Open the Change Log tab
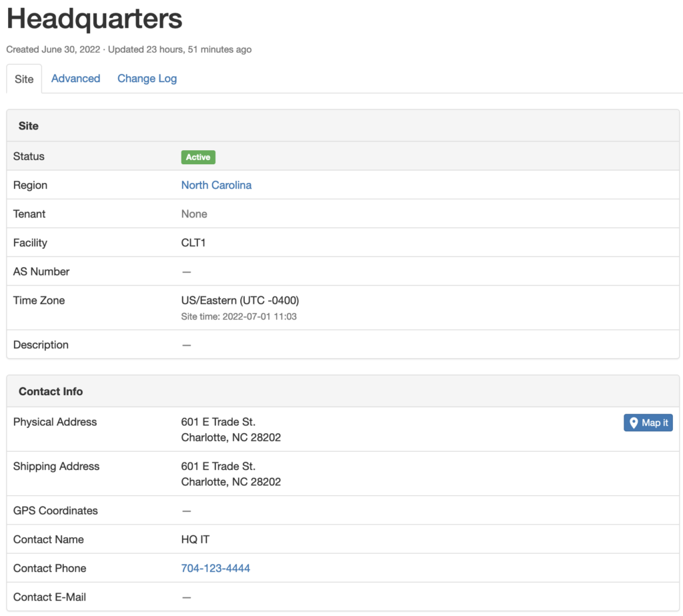The width and height of the screenshot is (683, 616). coord(147,79)
